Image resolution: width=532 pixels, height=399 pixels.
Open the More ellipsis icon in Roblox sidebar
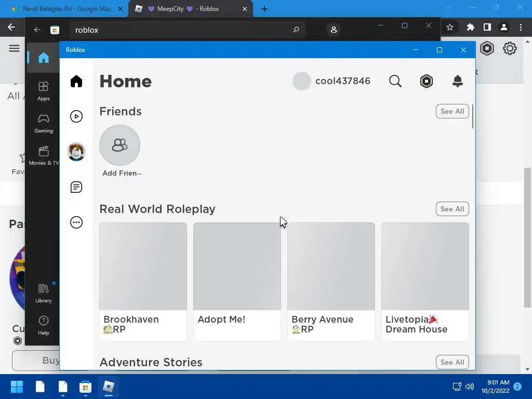(x=76, y=222)
